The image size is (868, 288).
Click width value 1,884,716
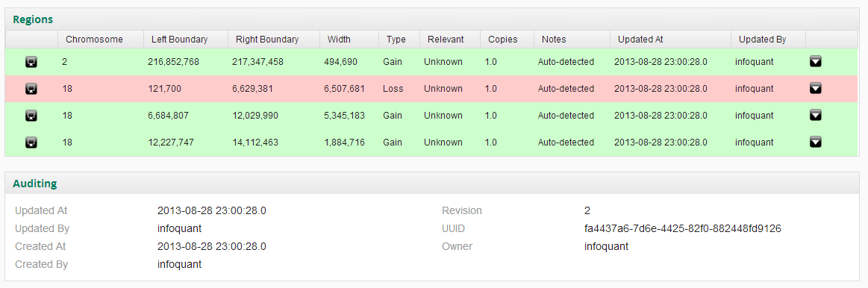pos(344,143)
